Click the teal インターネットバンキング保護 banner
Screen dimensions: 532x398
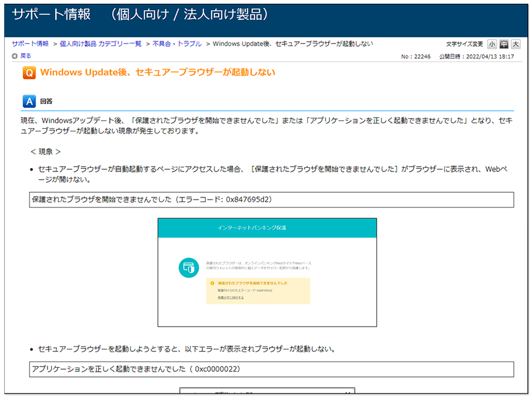(x=268, y=228)
